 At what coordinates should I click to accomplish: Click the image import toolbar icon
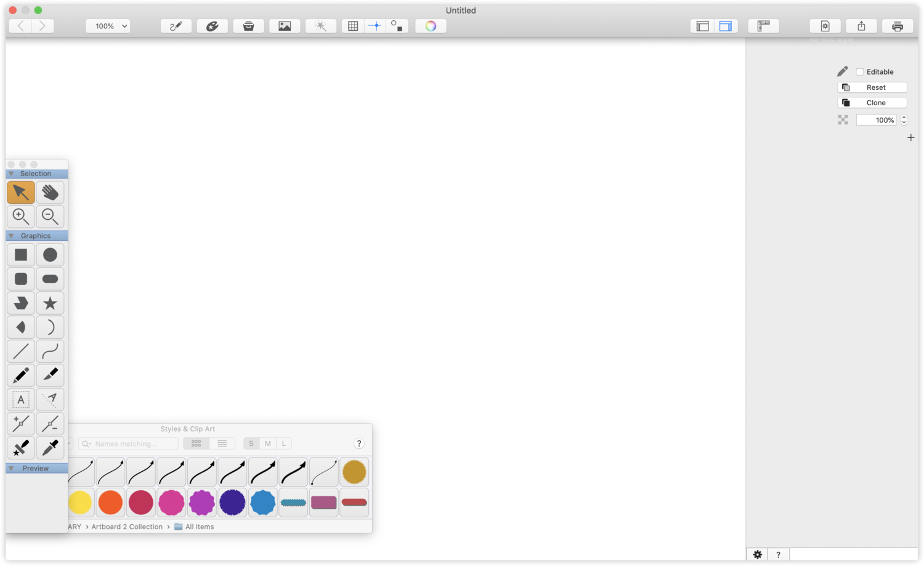285,26
